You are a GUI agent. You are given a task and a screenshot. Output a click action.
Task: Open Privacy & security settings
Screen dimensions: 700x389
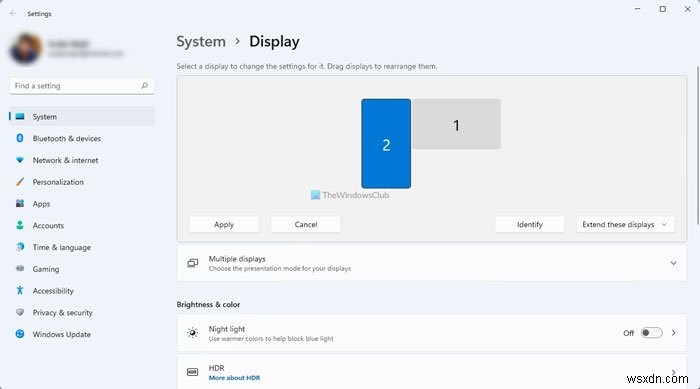[82, 313]
